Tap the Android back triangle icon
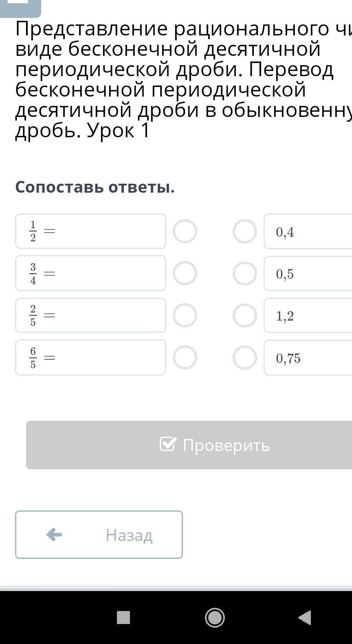 (x=305, y=618)
